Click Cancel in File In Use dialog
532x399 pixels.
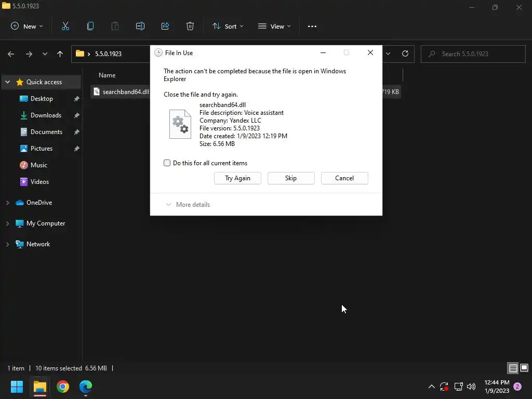click(x=344, y=178)
